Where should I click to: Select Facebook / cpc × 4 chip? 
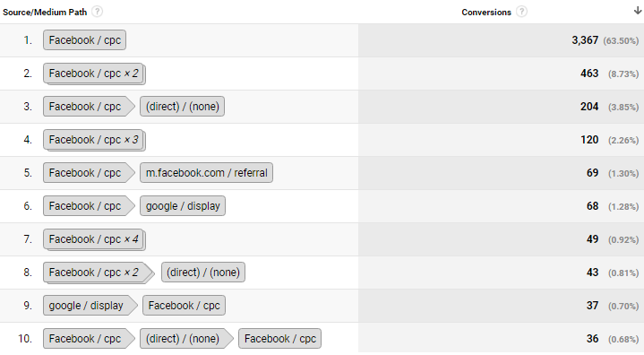pyautogui.click(x=94, y=239)
